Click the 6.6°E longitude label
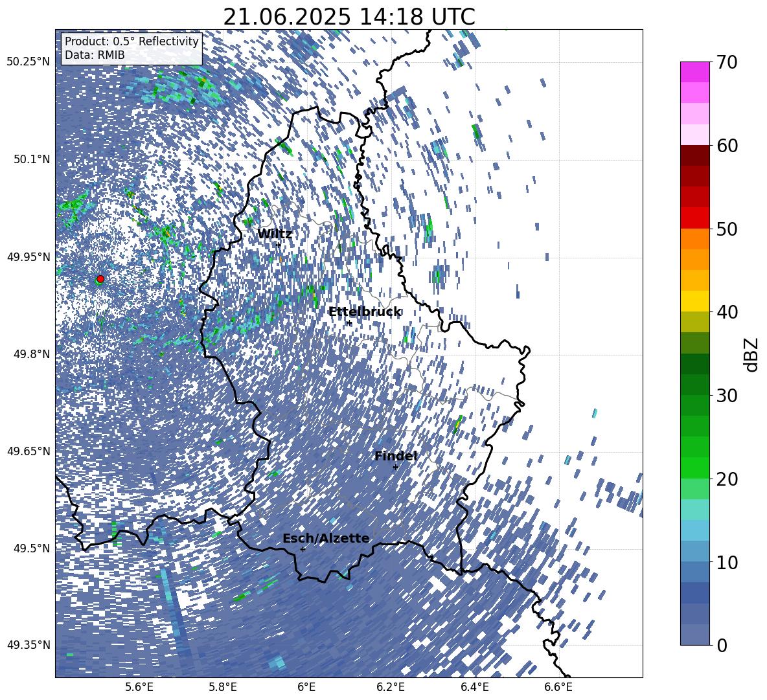767x700 pixels. pos(558,688)
